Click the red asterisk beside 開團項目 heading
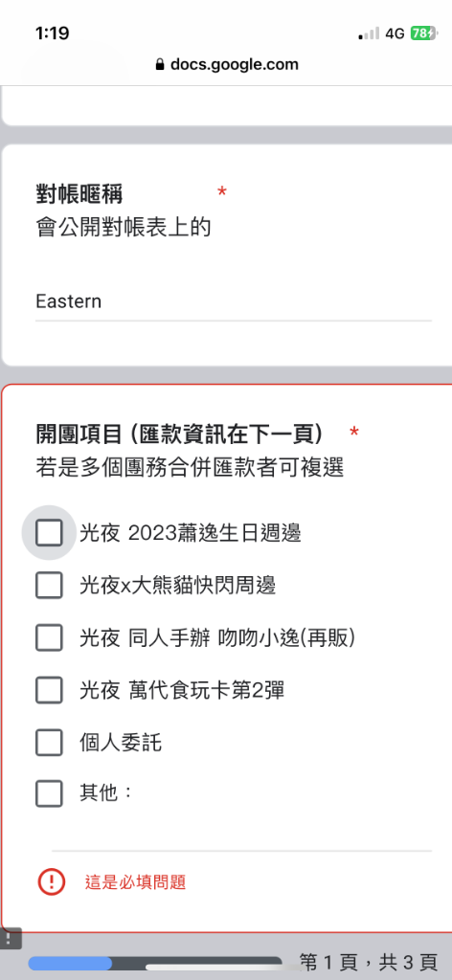 (354, 432)
